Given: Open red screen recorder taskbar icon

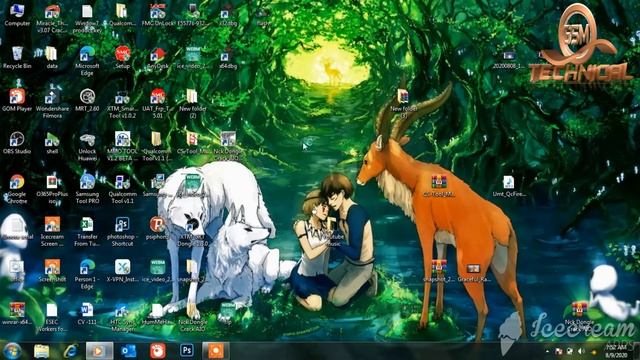Looking at the screenshot, I should click(158, 351).
